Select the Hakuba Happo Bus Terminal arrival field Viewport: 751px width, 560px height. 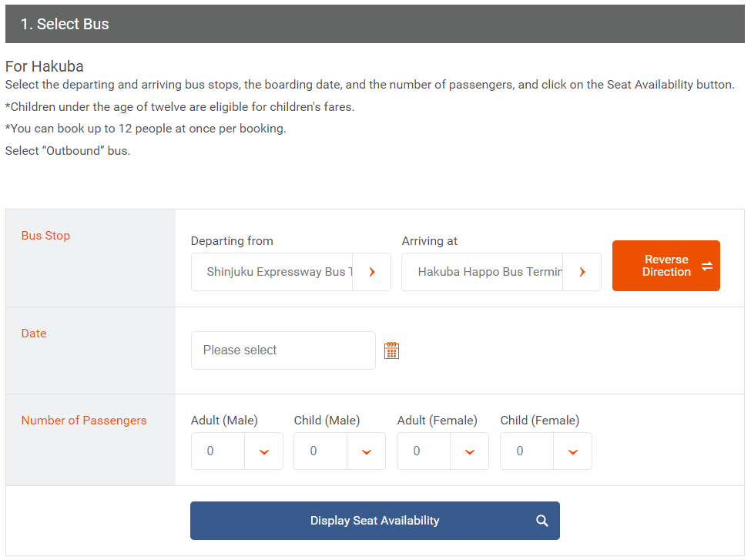[x=501, y=272]
